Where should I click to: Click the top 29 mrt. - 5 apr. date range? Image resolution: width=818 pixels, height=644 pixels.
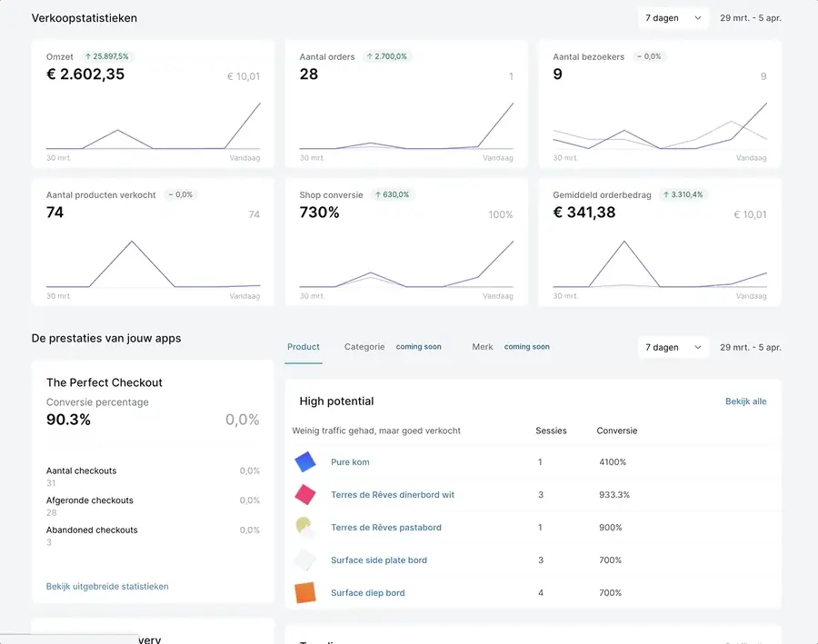[751, 18]
